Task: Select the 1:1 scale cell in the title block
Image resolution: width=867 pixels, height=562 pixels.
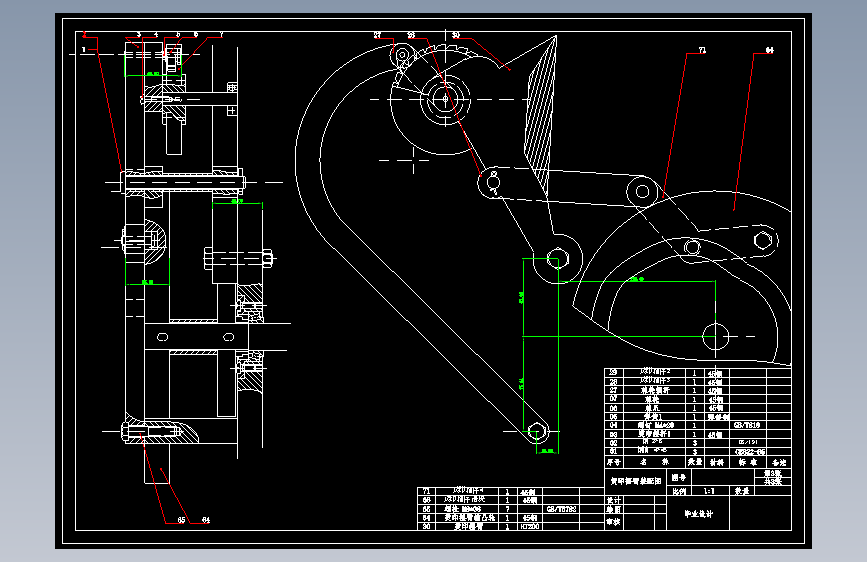Action: [709, 491]
